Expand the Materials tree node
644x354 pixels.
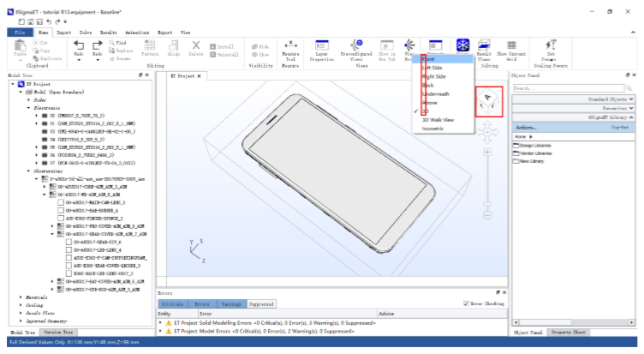click(21, 297)
